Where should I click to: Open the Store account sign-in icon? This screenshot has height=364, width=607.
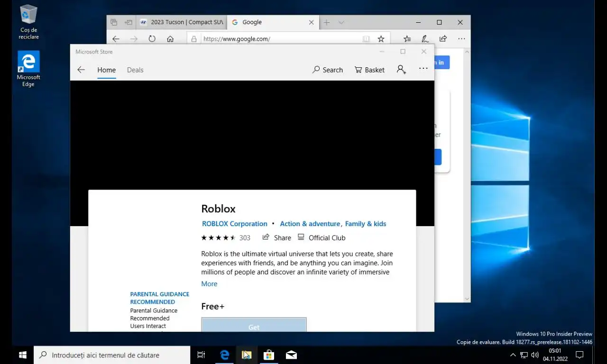point(401,70)
